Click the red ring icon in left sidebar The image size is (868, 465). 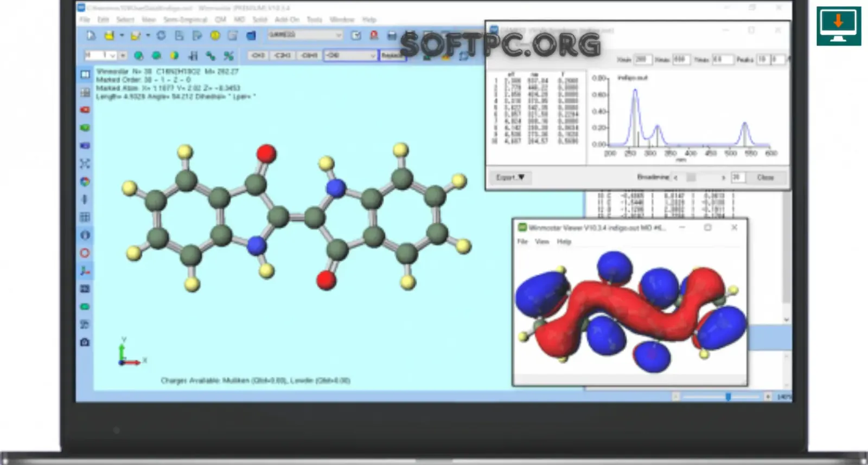click(85, 253)
